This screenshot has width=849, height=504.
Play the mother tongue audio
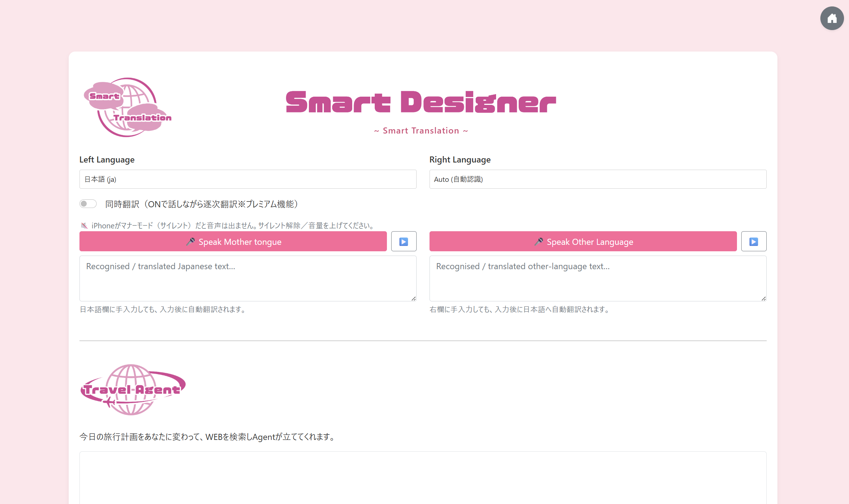[x=404, y=241]
